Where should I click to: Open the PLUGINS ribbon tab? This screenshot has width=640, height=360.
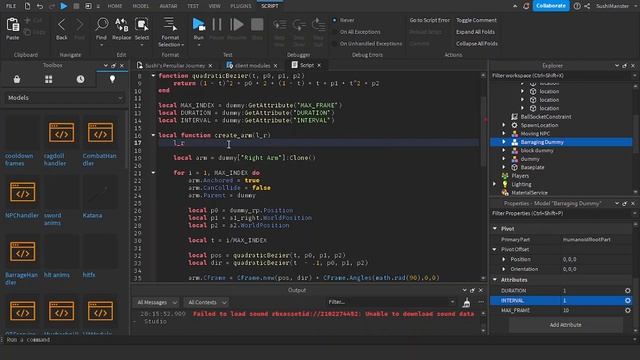coord(241,6)
